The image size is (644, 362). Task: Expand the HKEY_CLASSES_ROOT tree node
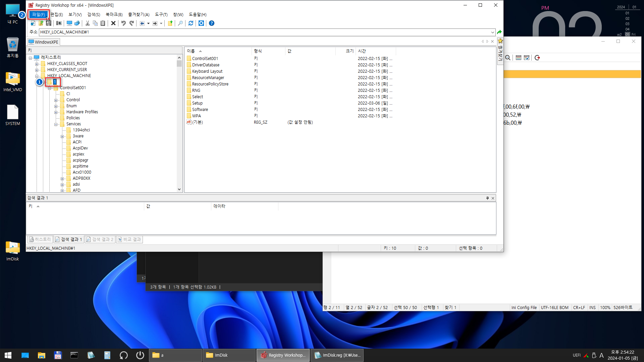tap(37, 64)
